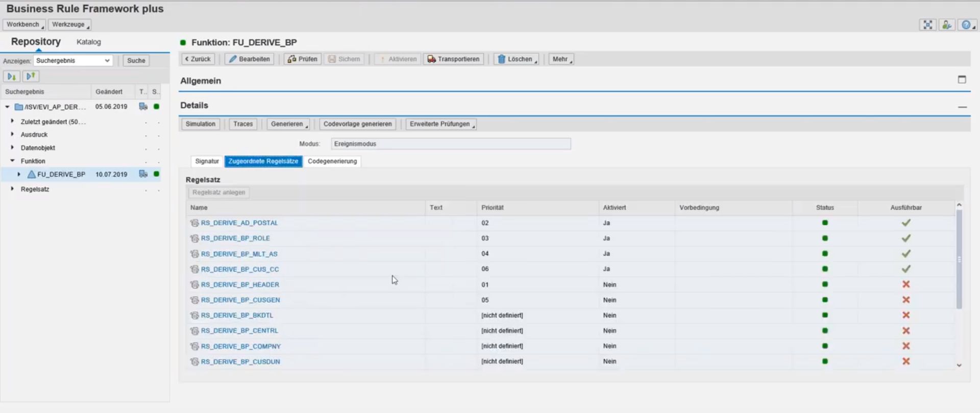
Task: Click the collapse nodes icon beside expand icon
Action: click(31, 76)
